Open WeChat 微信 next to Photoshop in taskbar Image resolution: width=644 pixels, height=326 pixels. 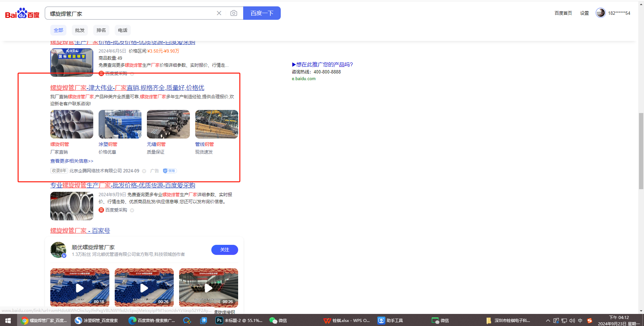tap(278, 320)
